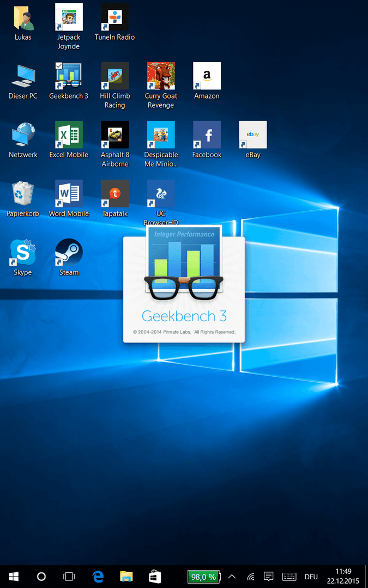The height and width of the screenshot is (588, 368).
Task: Select the Dieser PC desktop icon
Action: pos(23,76)
